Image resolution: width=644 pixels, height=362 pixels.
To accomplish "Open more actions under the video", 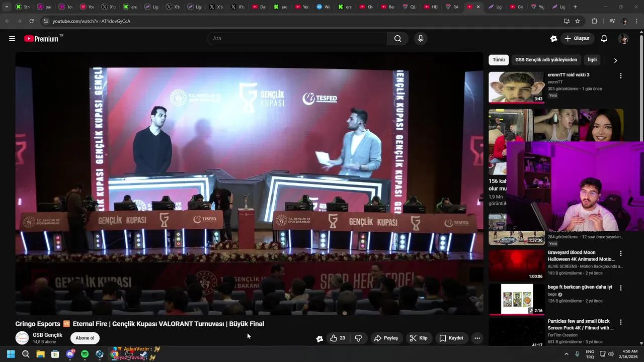I will tap(477, 338).
